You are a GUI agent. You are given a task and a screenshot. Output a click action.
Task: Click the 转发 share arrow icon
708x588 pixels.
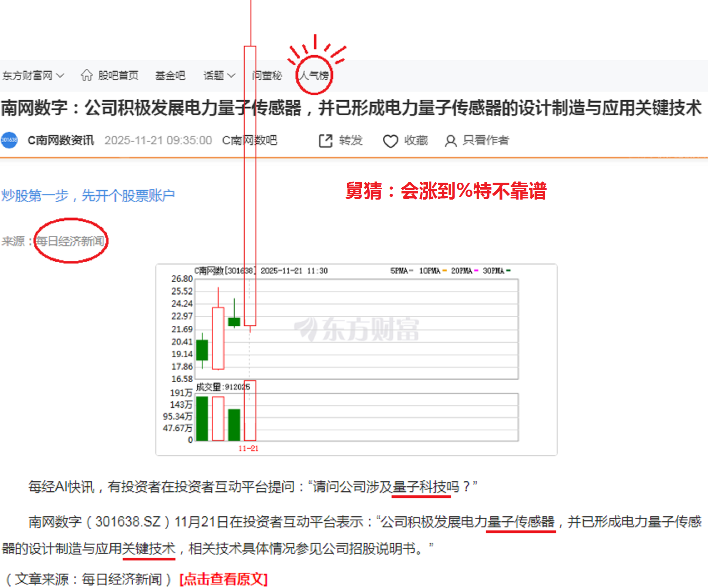pos(326,141)
